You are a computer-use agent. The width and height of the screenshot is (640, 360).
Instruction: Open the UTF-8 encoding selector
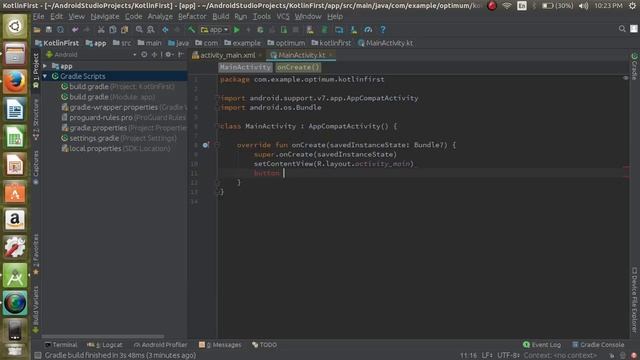pos(509,355)
